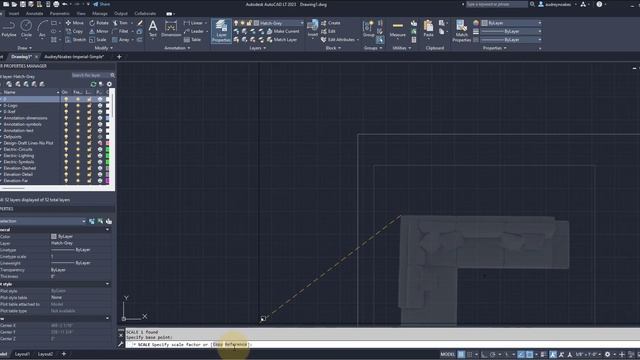The height and width of the screenshot is (360, 640).
Task: Click the Search for layer field
Action: click(x=90, y=75)
